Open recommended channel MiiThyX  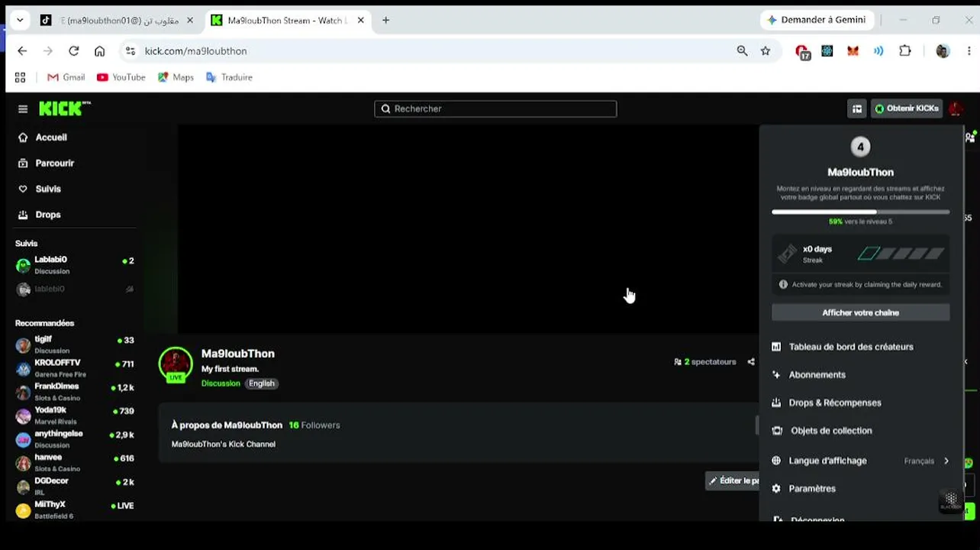click(x=75, y=510)
